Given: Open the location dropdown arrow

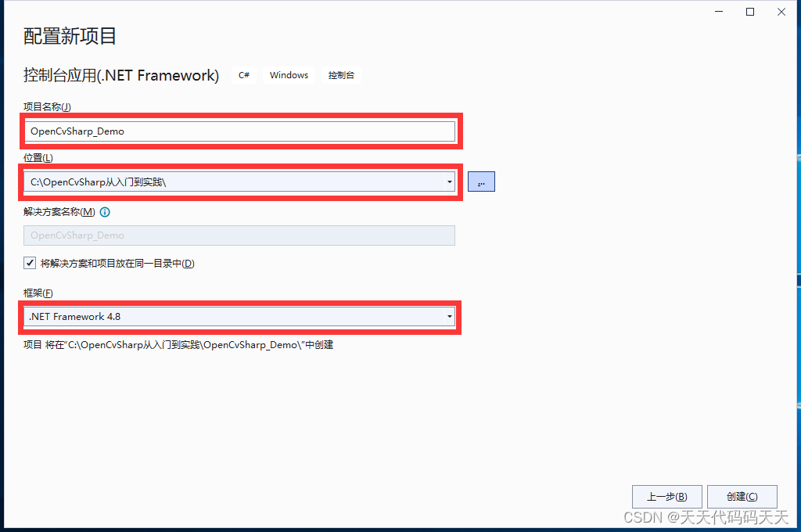Looking at the screenshot, I should point(450,182).
